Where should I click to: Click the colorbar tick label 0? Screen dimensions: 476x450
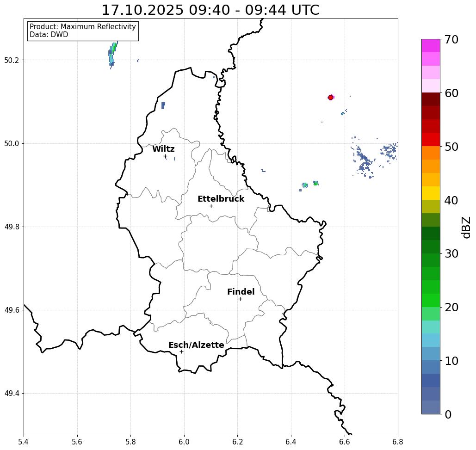(x=448, y=414)
